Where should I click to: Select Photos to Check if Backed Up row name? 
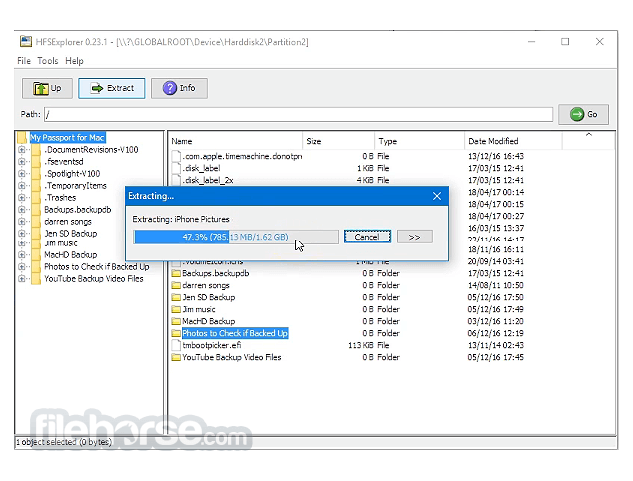235,334
